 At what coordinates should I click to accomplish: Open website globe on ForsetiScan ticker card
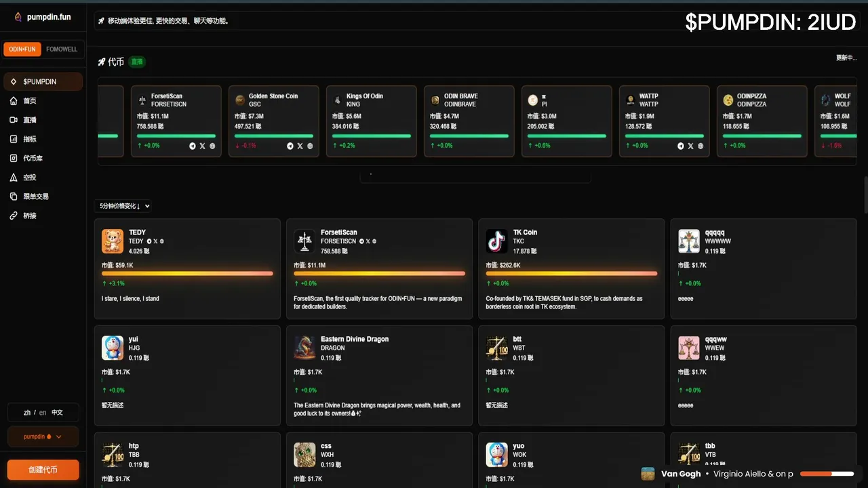click(x=212, y=146)
